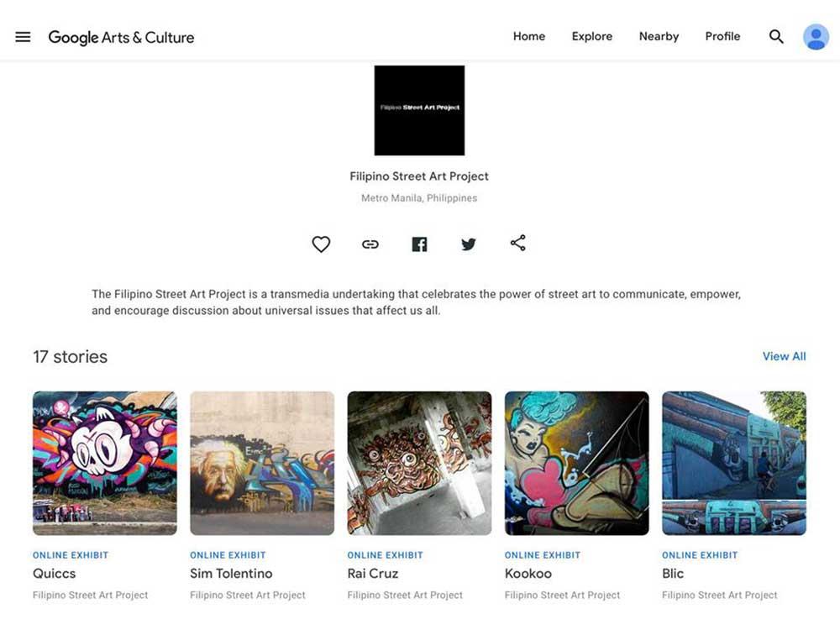Open the Quiccs exhibit thumbnail
This screenshot has width=840, height=630.
pyautogui.click(x=105, y=463)
